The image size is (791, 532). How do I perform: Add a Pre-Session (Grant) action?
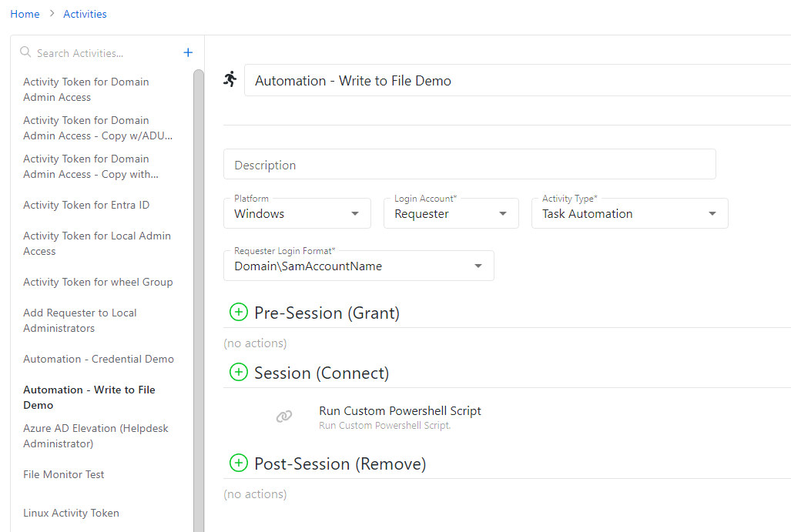(239, 312)
